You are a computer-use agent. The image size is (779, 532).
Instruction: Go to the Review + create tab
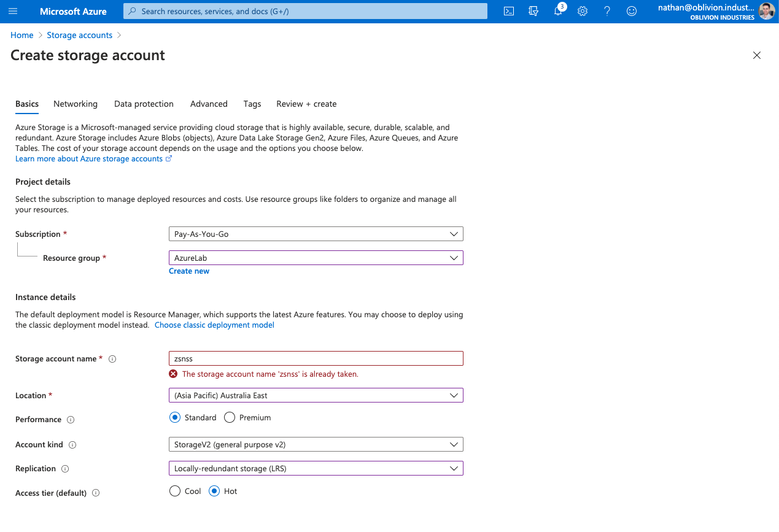click(x=306, y=104)
